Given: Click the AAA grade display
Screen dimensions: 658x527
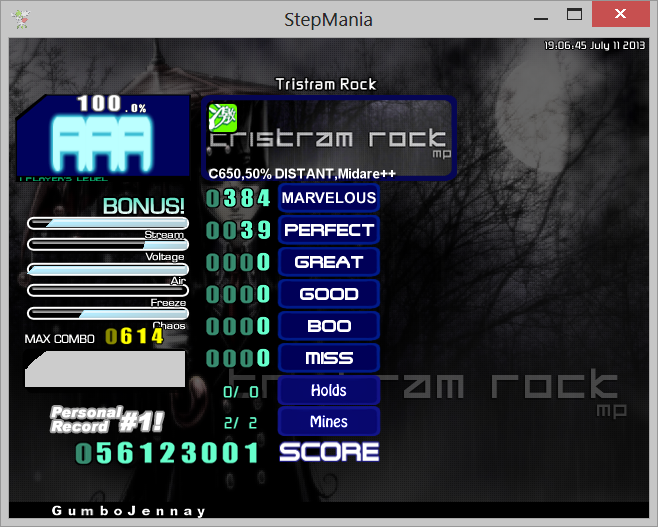Looking at the screenshot, I should point(102,143).
